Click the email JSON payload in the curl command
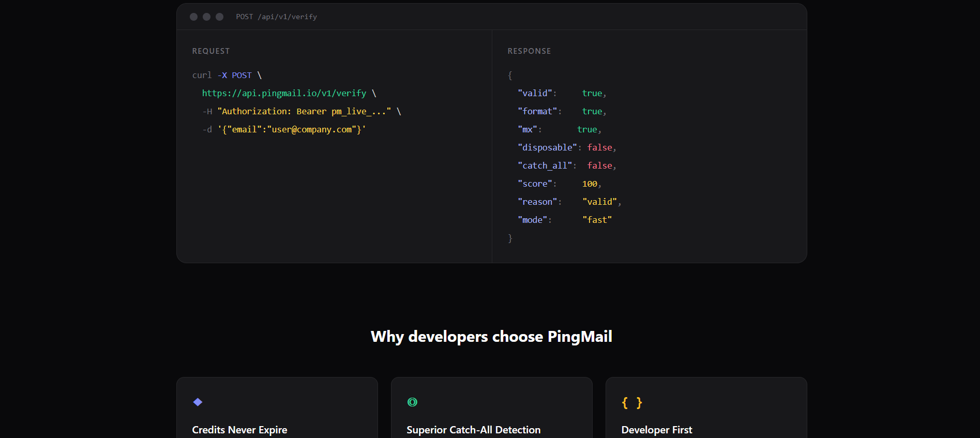The image size is (980, 438). (292, 130)
